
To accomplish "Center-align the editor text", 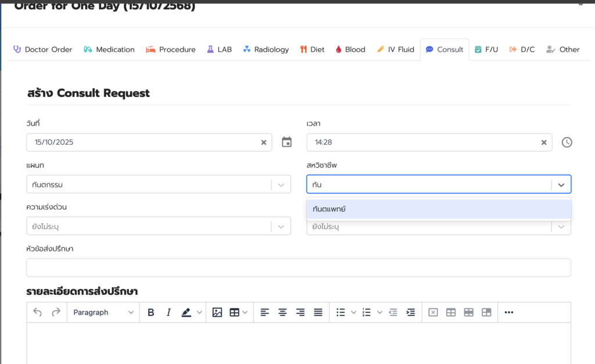I will pyautogui.click(x=282, y=312).
